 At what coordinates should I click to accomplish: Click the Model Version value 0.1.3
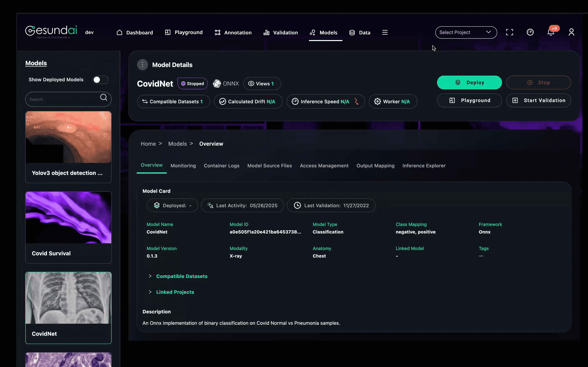[152, 256]
